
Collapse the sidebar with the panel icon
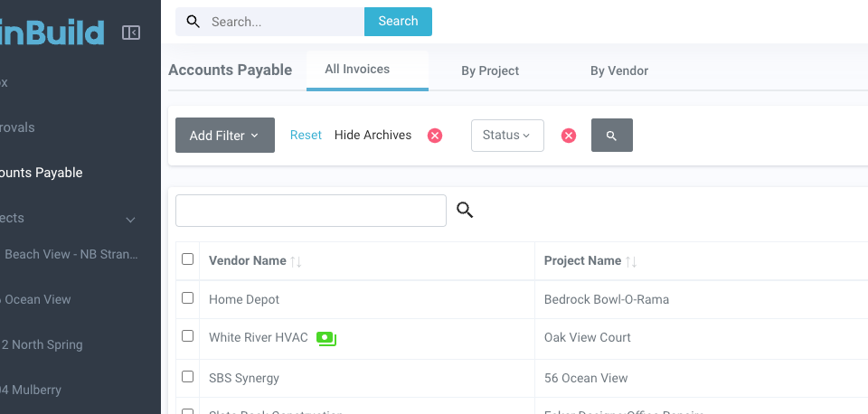[x=131, y=33]
